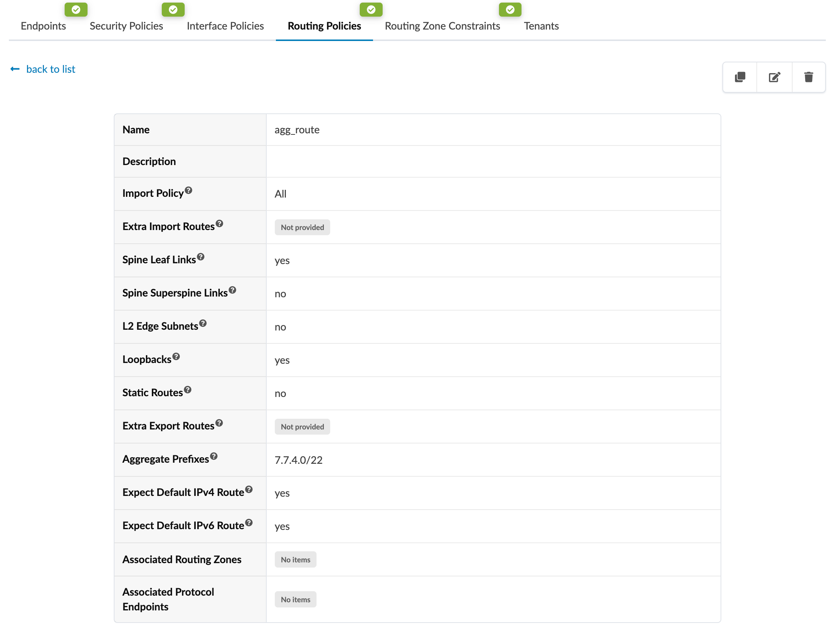Click the back arrow icon
The image size is (831, 644).
tap(15, 69)
